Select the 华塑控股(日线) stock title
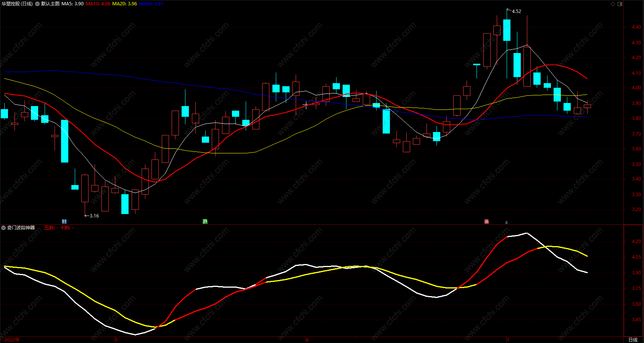Viewport: 644px width, 343px height. (17, 4)
